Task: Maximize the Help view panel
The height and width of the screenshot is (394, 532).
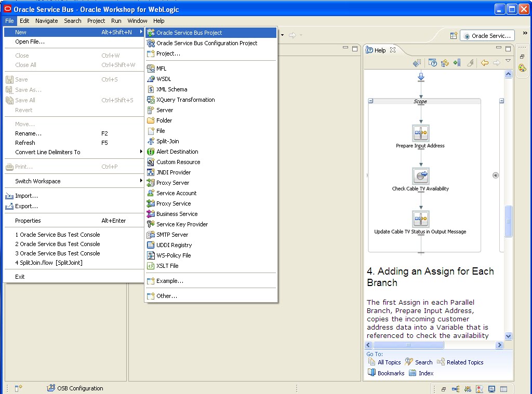Action: click(x=508, y=48)
